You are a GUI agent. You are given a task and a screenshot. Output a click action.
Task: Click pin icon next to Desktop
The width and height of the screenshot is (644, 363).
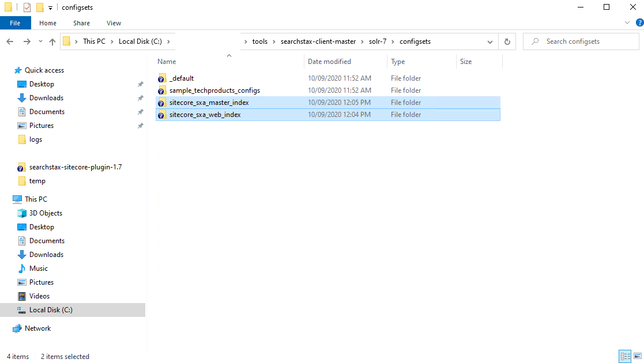pyautogui.click(x=141, y=84)
